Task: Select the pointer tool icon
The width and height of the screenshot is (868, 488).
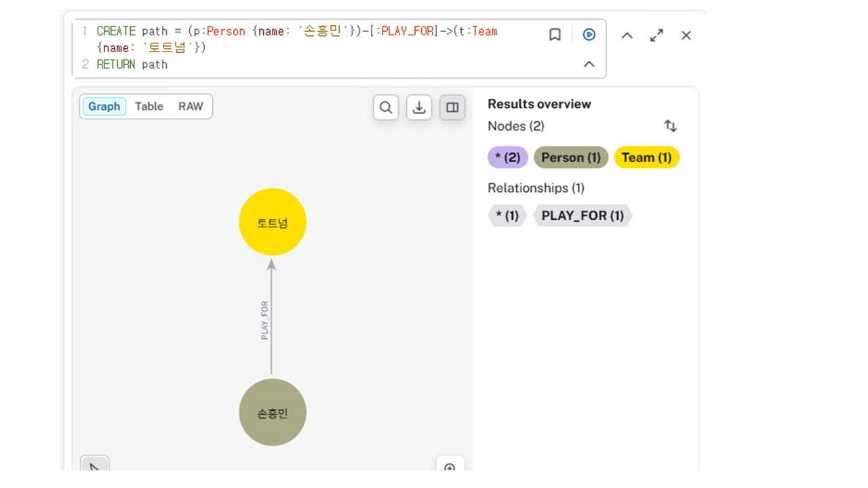Action: tap(95, 466)
